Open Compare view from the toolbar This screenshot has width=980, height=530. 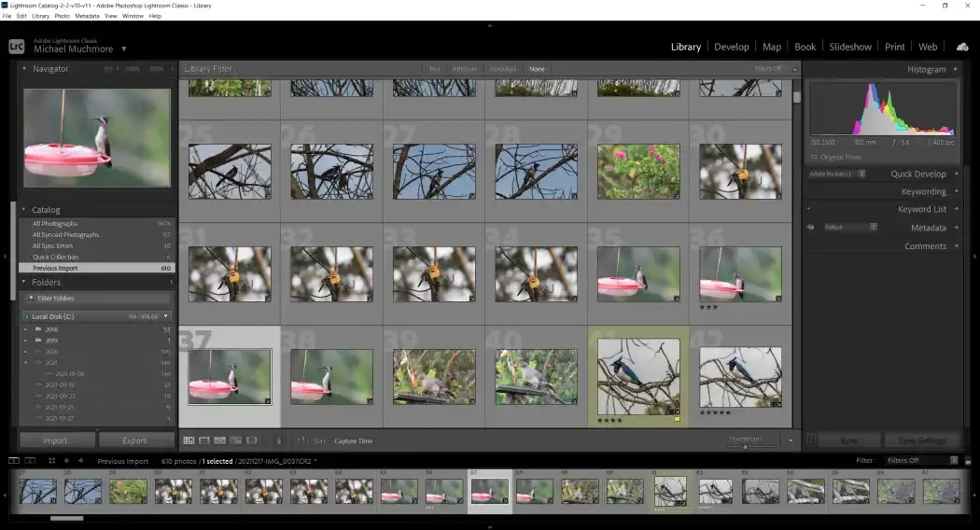[220, 440]
